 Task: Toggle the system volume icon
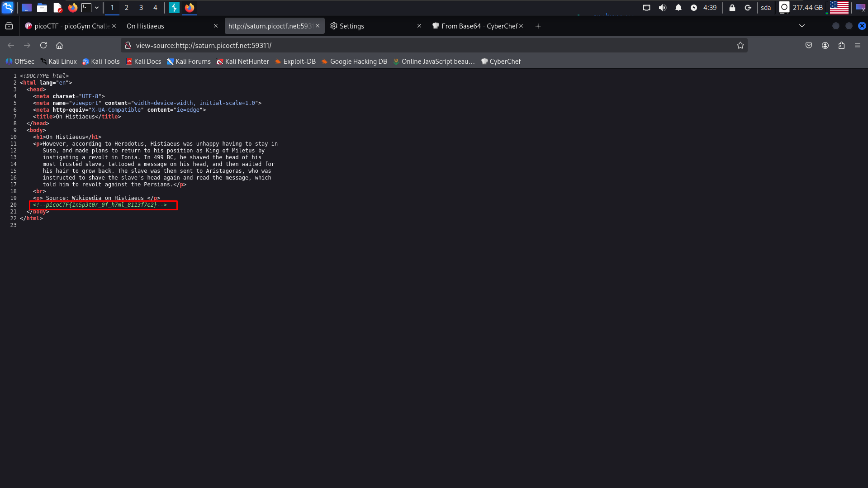coord(662,8)
